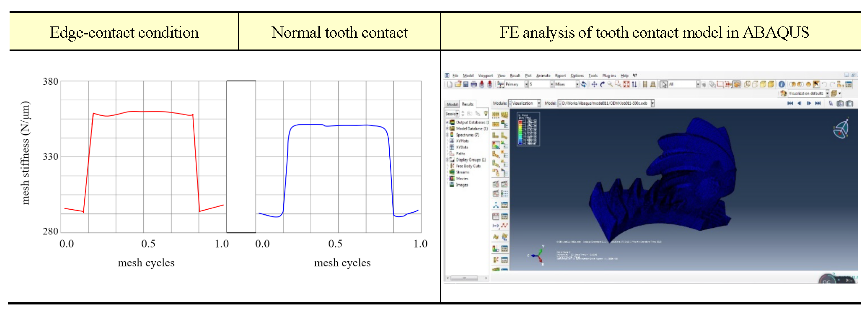Step to previous frame
This screenshot has width=868, height=314.
[x=799, y=104]
